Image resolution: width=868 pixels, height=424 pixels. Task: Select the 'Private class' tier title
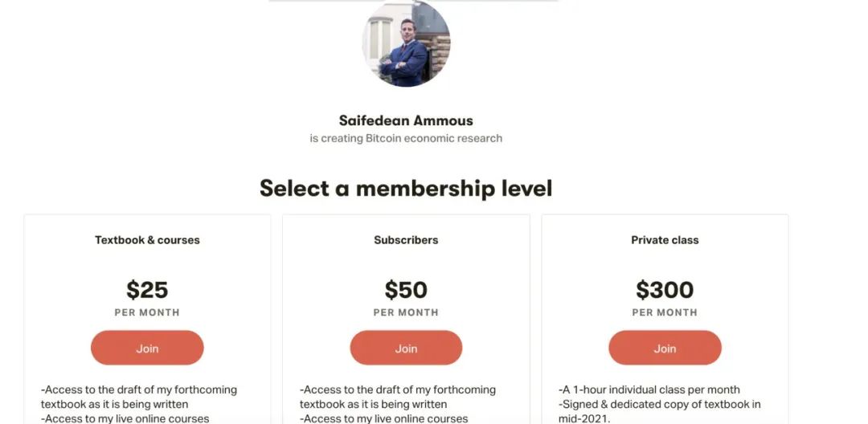point(665,240)
